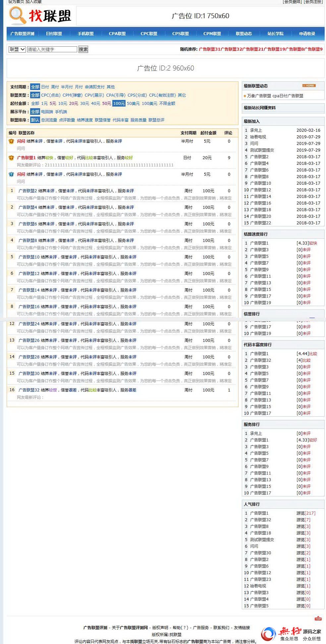The image size is (326, 644).
Task: Click the 广告位 ID:2 960x60 banner
Action: [x=166, y=68]
